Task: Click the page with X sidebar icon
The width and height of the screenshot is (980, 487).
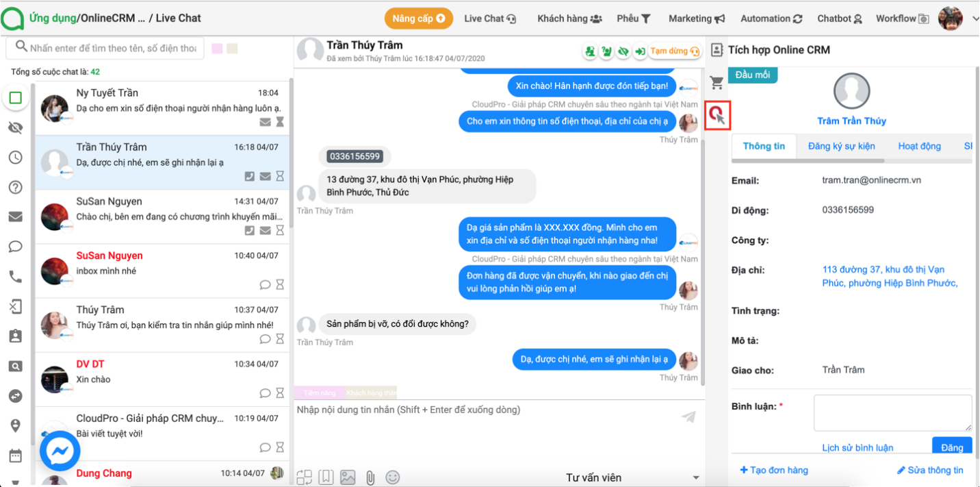Action: [x=16, y=306]
